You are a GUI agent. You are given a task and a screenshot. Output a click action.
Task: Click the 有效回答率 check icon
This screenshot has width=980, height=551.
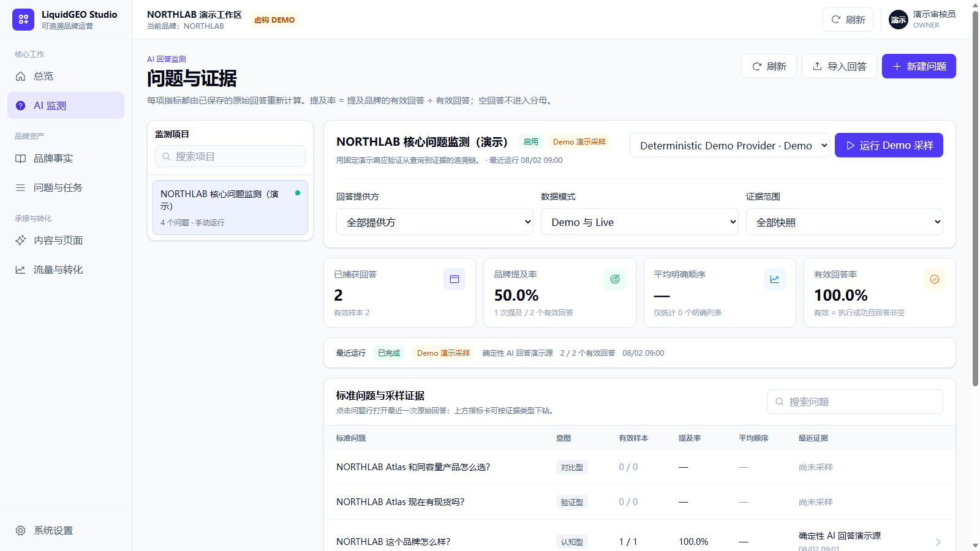[935, 279]
